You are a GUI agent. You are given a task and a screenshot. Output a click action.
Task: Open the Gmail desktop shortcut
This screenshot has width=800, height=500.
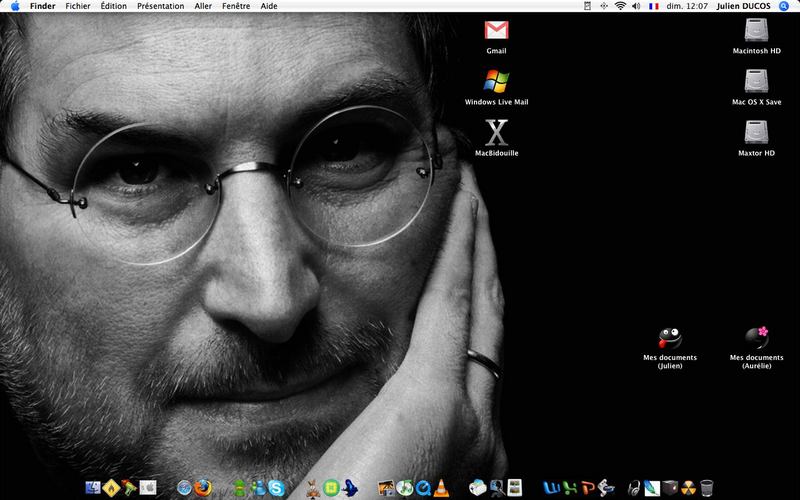click(x=496, y=30)
